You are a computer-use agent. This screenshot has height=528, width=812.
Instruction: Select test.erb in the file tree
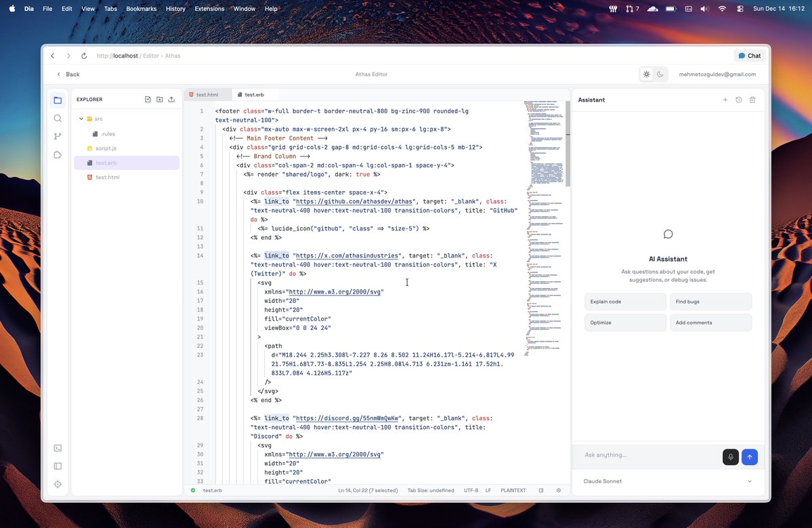[x=127, y=163]
